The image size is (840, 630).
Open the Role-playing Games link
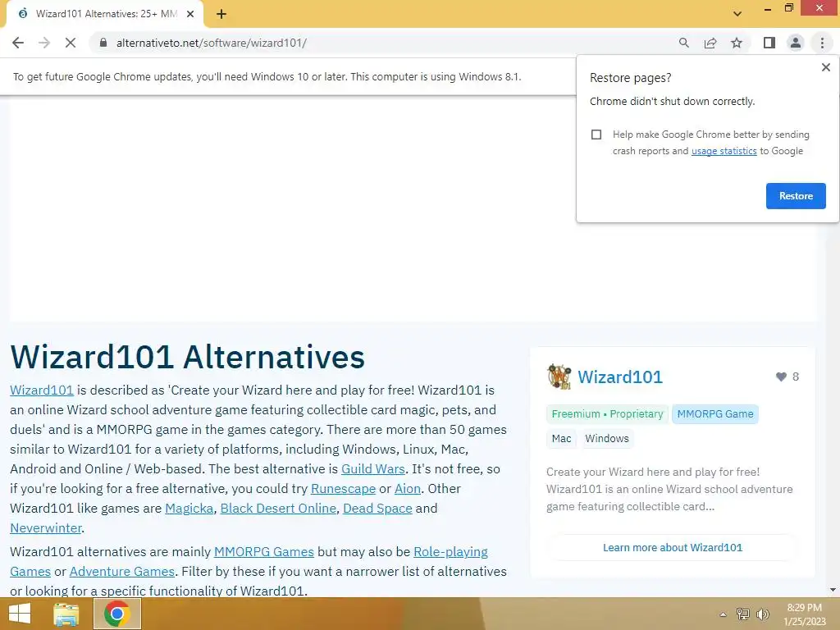(450, 552)
